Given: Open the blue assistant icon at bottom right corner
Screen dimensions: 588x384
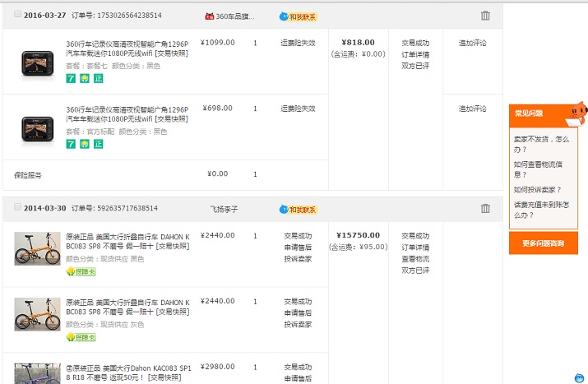Looking at the screenshot, I should coord(580,378).
